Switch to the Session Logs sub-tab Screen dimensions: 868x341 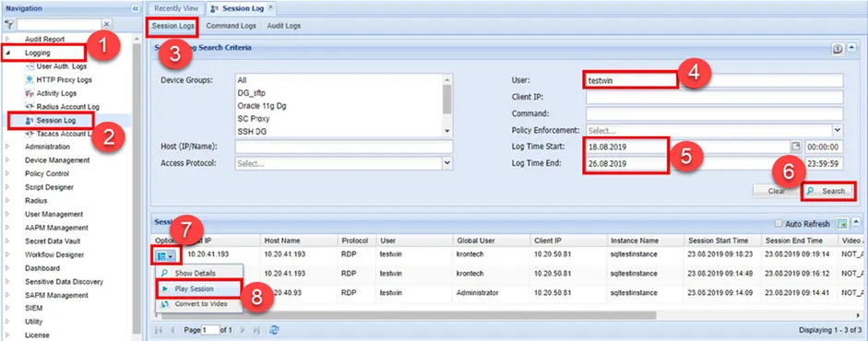pos(173,26)
